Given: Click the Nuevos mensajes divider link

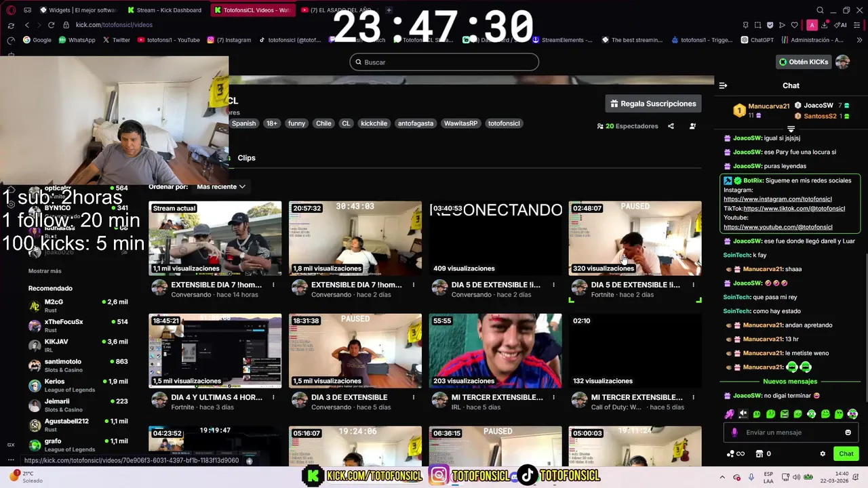Looking at the screenshot, I should pyautogui.click(x=790, y=382).
